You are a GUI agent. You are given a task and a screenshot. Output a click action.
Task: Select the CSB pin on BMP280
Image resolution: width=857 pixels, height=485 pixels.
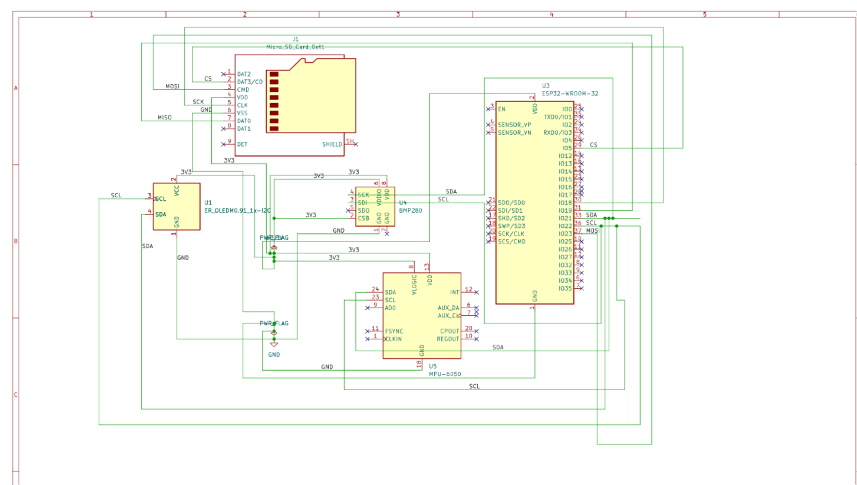click(363, 218)
